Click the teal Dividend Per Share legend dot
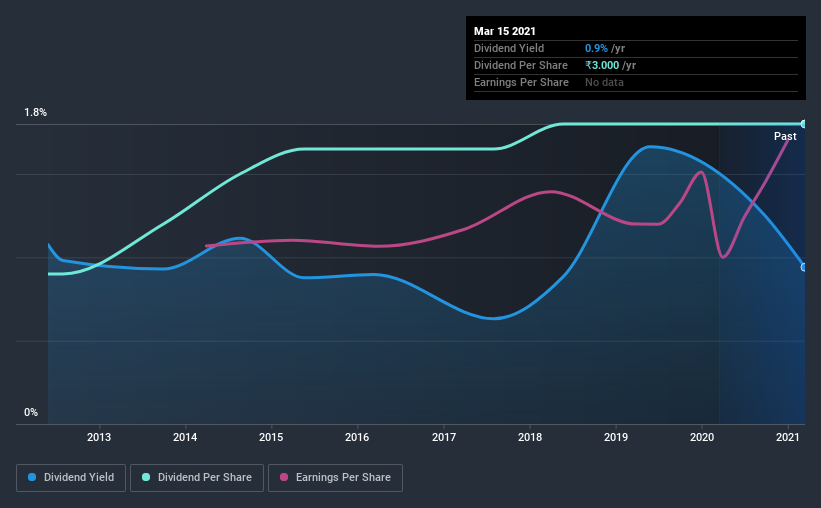The image size is (821, 508). (x=146, y=477)
